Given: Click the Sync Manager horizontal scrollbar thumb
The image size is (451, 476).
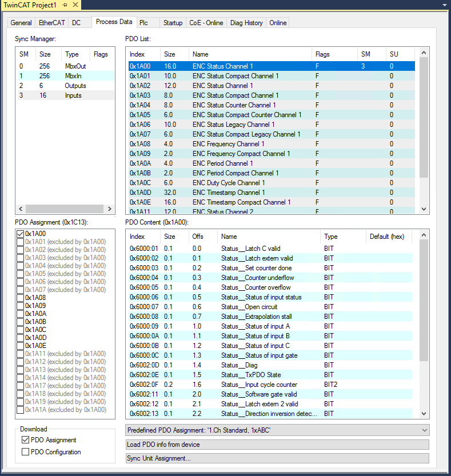Looking at the screenshot, I should click(x=65, y=209).
